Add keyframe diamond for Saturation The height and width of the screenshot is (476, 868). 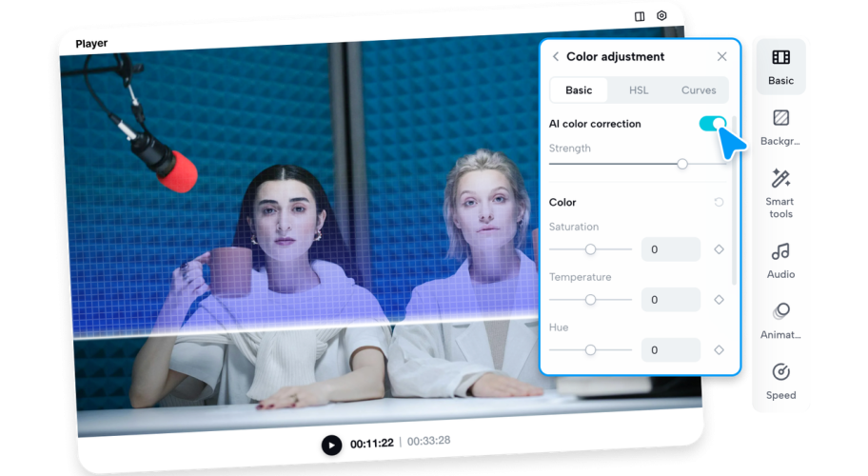[x=719, y=249]
